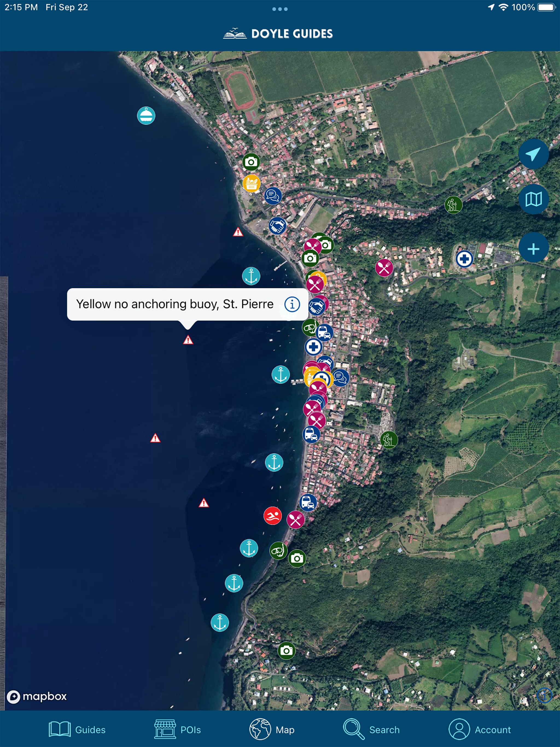Select the mooring buoy marker offshore
This screenshot has width=560, height=747.
(146, 116)
